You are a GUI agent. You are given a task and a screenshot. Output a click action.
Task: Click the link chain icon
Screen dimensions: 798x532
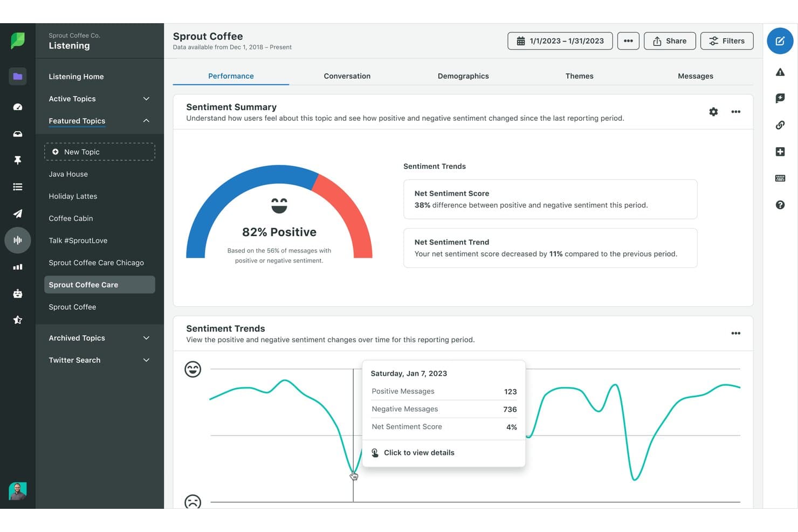(x=780, y=125)
